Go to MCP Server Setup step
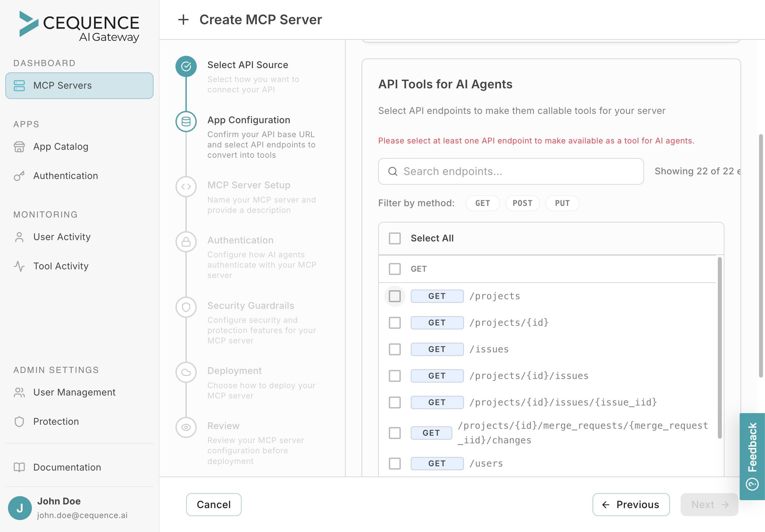 pyautogui.click(x=249, y=185)
